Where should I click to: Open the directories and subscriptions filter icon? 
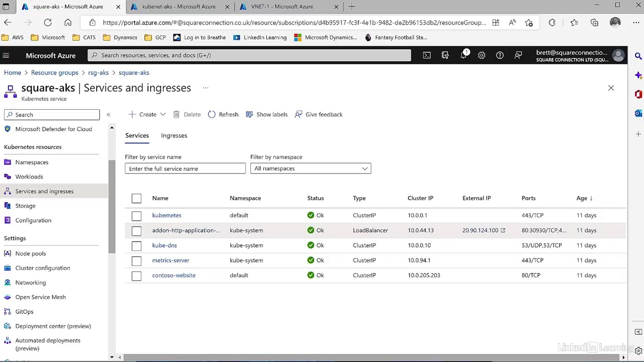[445, 55]
